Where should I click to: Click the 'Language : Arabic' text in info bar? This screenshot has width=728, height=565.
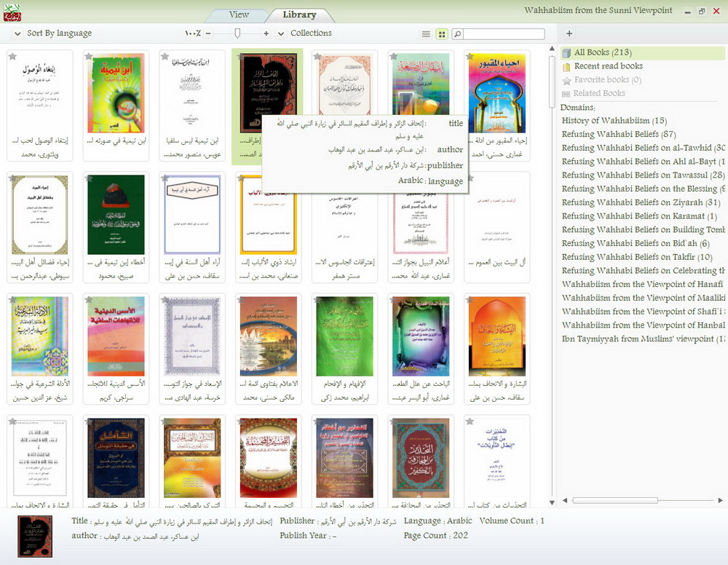[438, 521]
